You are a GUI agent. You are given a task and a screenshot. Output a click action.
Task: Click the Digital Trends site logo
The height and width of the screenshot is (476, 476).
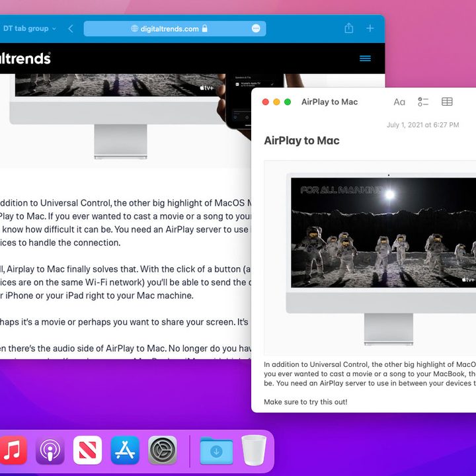25,58
